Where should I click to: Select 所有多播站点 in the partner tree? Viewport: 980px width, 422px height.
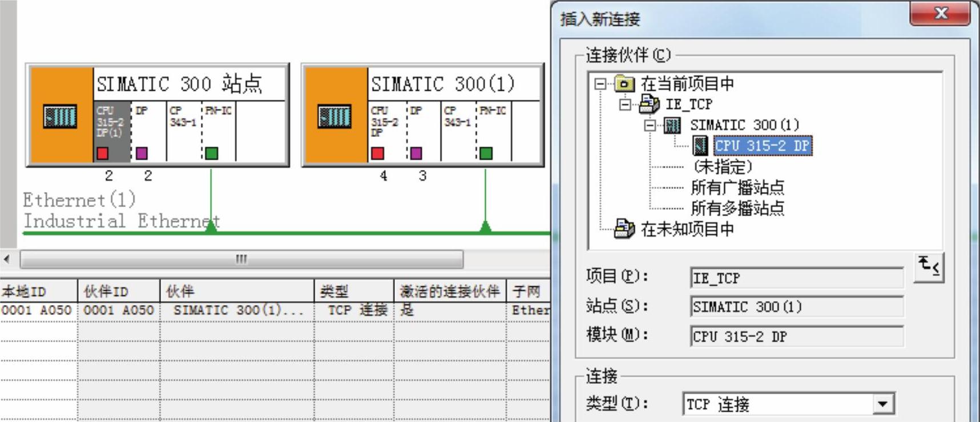pyautogui.click(x=737, y=208)
